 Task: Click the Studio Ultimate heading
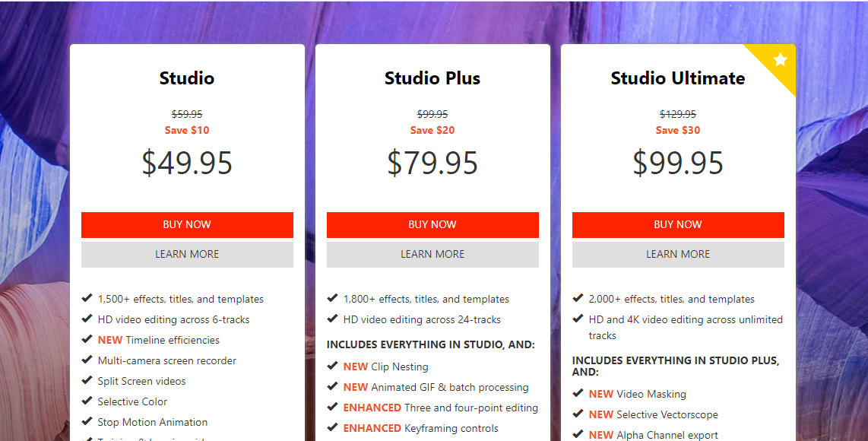[x=677, y=78]
